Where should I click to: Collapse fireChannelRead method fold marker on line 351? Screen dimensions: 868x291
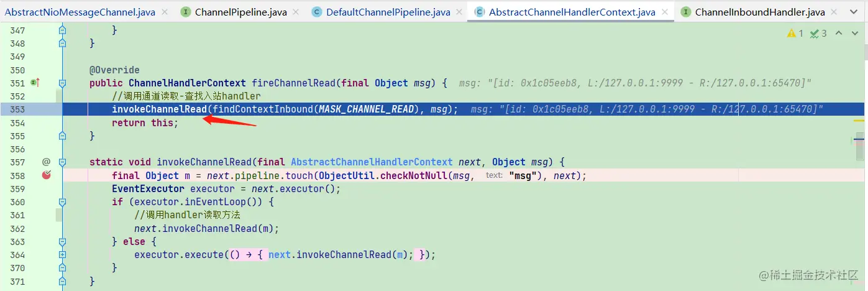[62, 83]
